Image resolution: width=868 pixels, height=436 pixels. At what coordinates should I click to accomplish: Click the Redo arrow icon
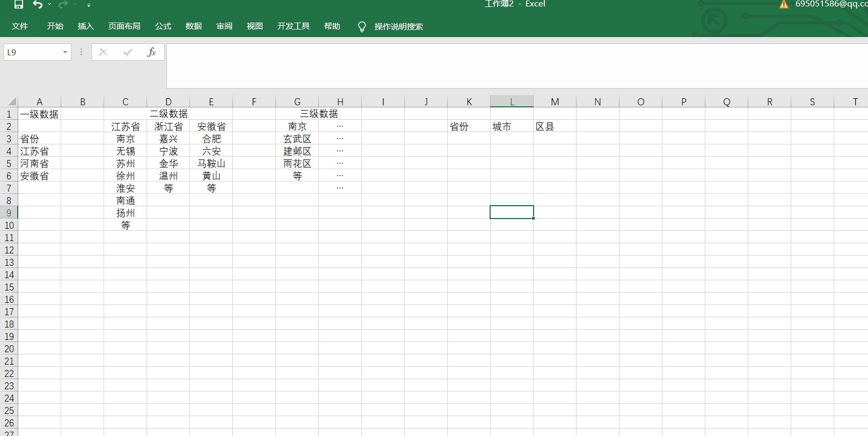click(63, 4)
